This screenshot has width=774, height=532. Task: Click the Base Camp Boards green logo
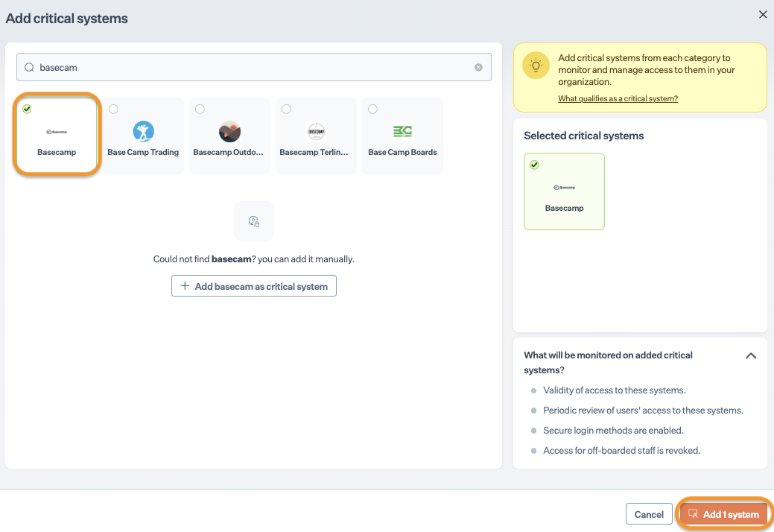pyautogui.click(x=402, y=131)
